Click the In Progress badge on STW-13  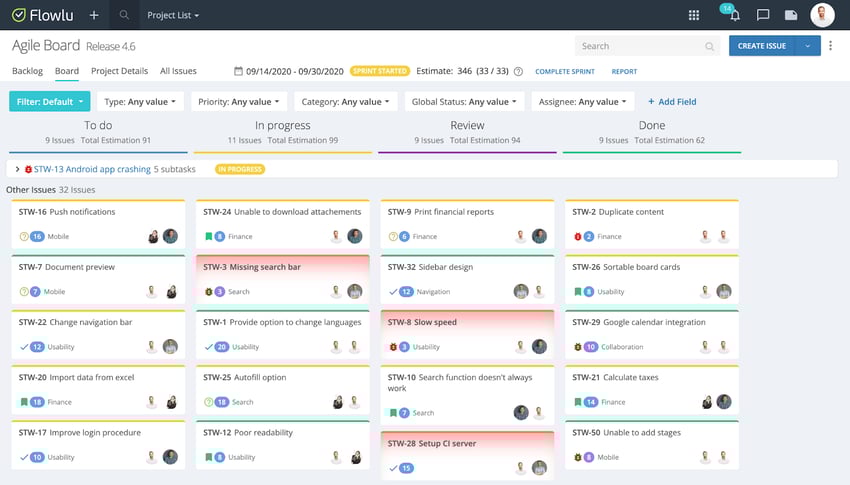coord(240,169)
